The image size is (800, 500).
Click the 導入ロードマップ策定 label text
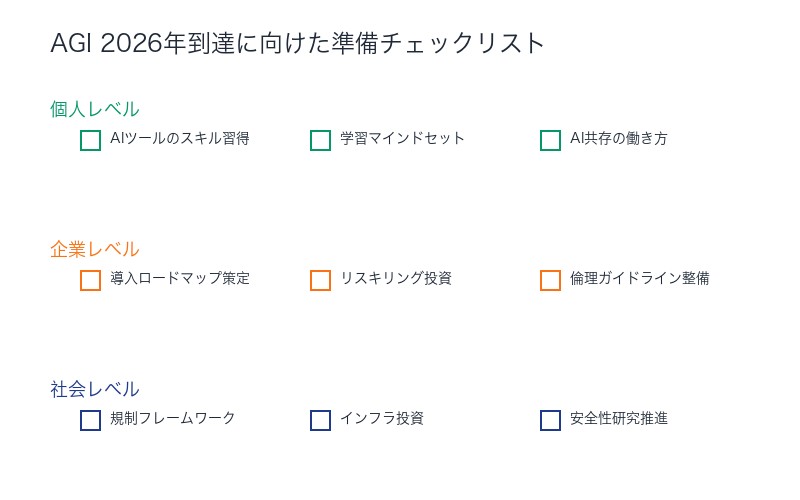tap(180, 279)
